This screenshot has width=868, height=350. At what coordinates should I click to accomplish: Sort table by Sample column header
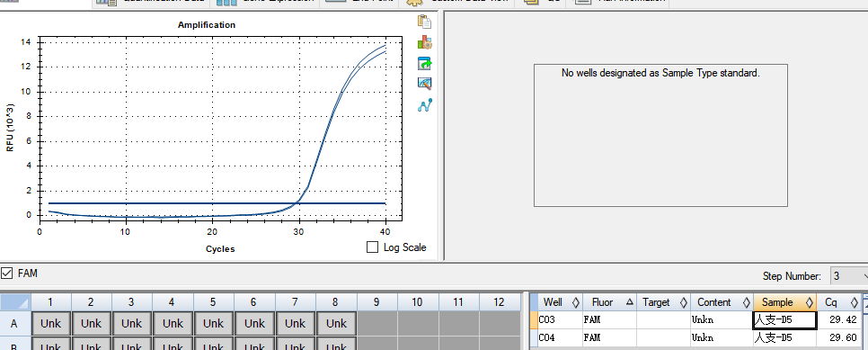[x=785, y=302]
